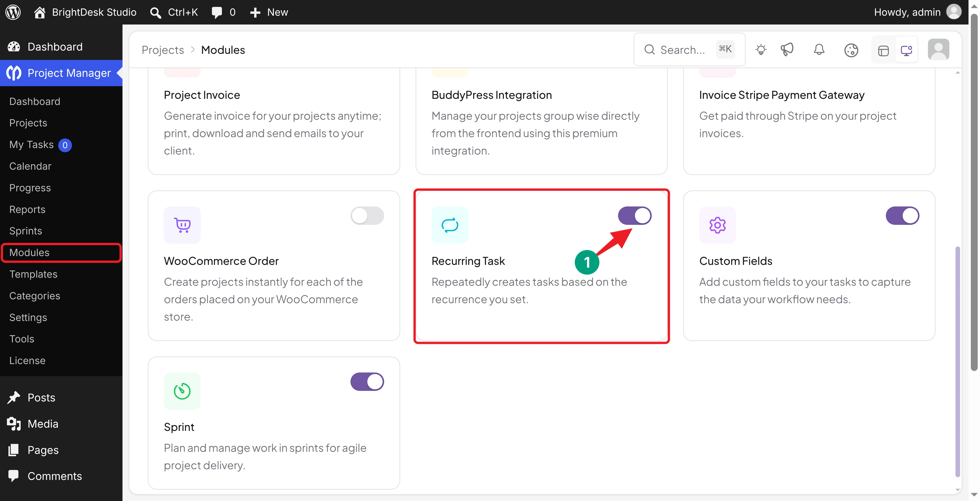The height and width of the screenshot is (501, 980).
Task: Open the notifications bell
Action: pyautogui.click(x=819, y=50)
